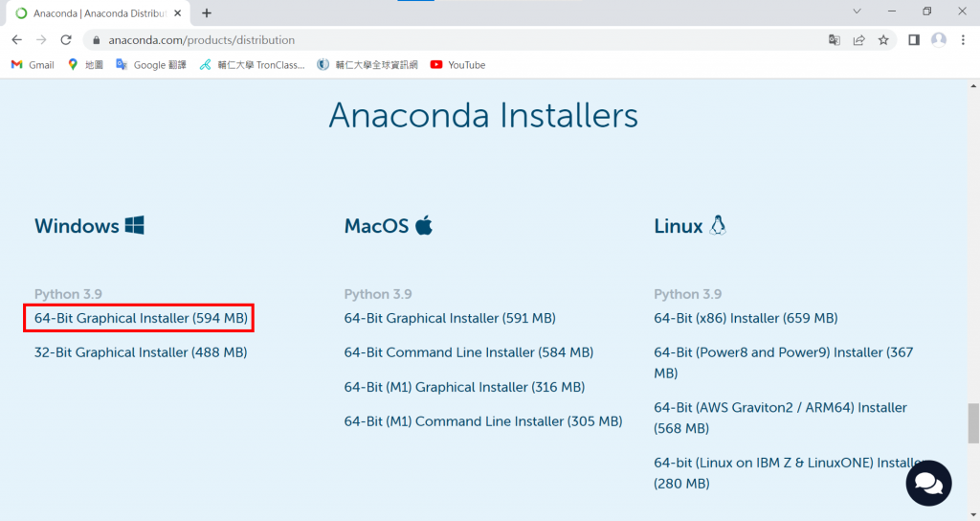Open TronClass bookmark
Screen dimensions: 980x521
point(252,65)
